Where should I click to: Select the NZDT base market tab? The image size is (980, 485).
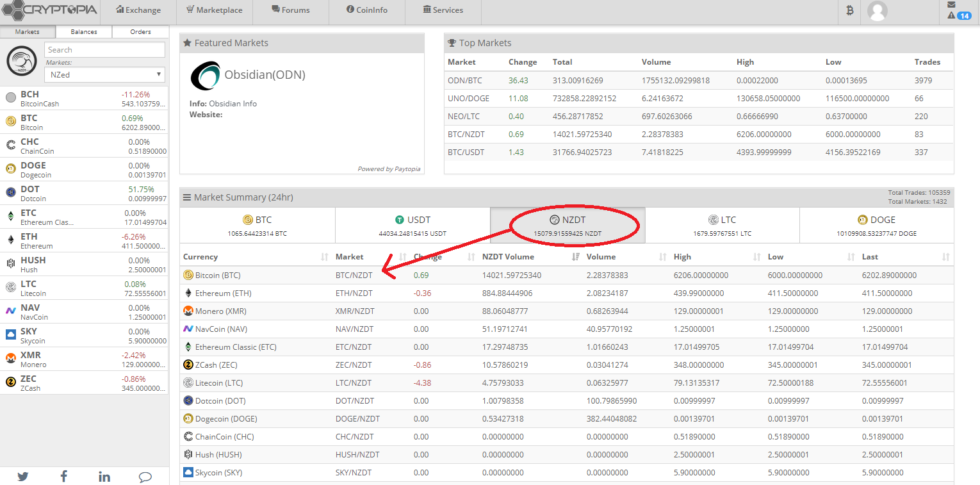click(x=568, y=226)
